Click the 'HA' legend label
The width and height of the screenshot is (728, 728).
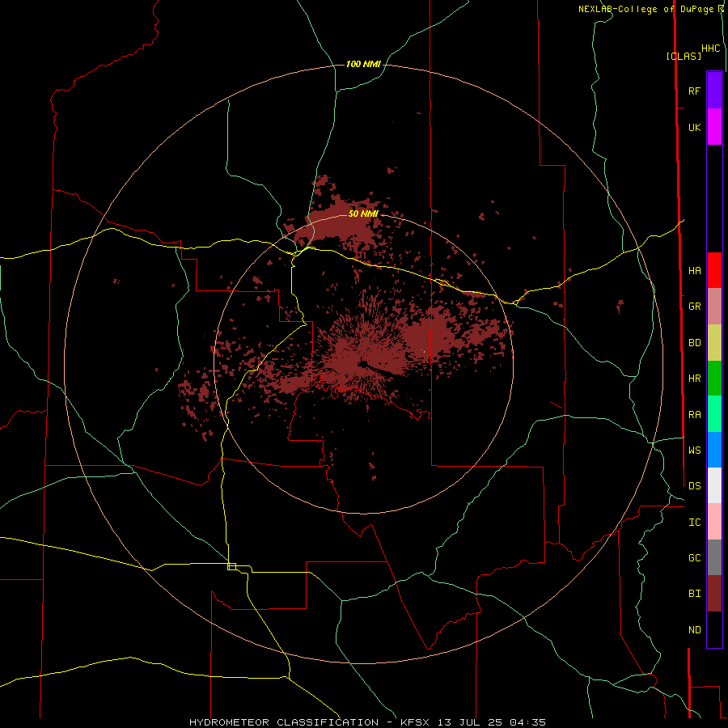click(x=694, y=270)
